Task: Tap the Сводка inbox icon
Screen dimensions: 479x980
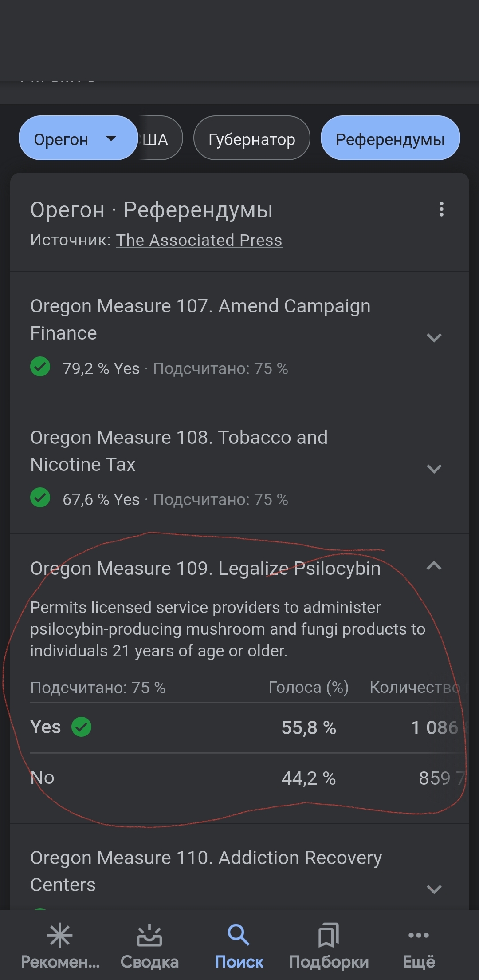Action: pos(149,936)
